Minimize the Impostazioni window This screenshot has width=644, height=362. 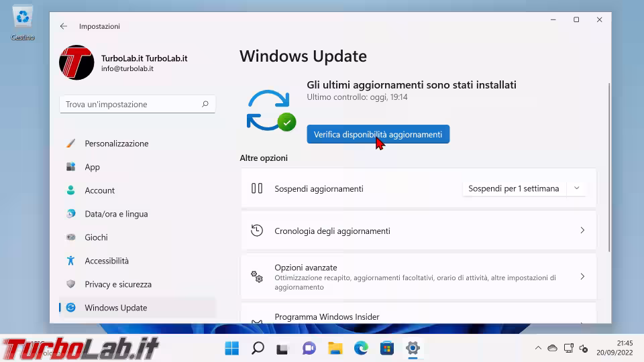(553, 19)
